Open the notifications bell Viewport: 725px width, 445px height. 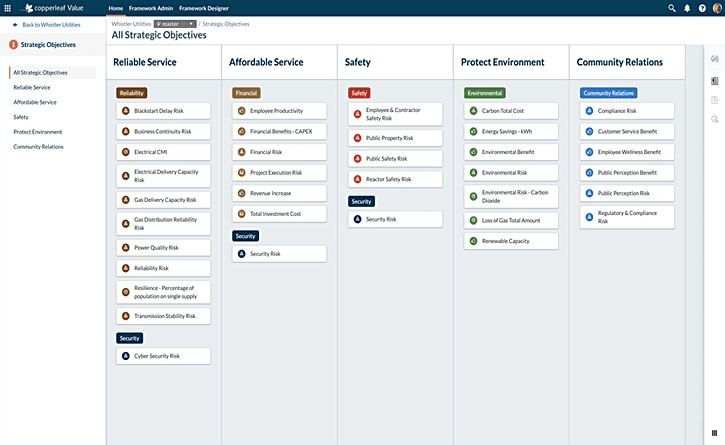point(687,8)
